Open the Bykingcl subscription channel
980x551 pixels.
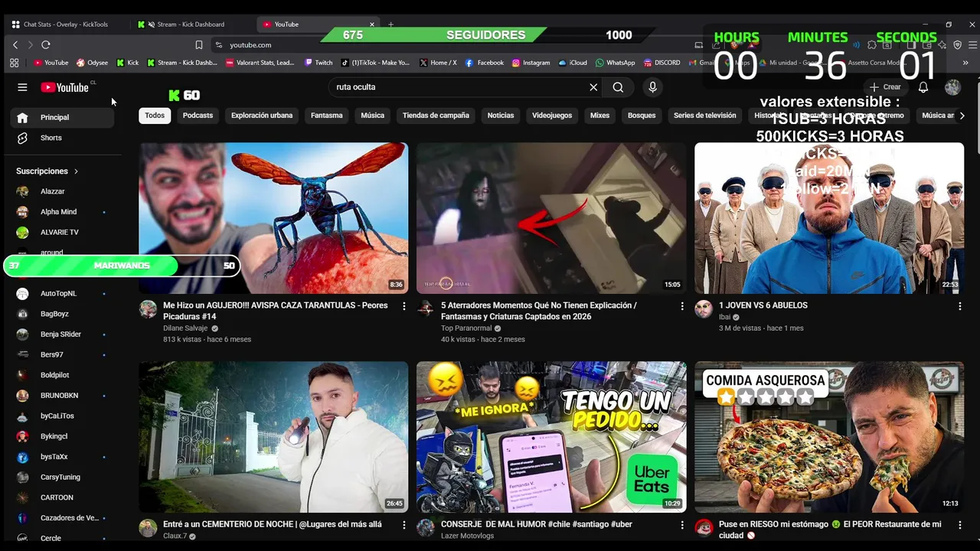[x=62, y=436]
